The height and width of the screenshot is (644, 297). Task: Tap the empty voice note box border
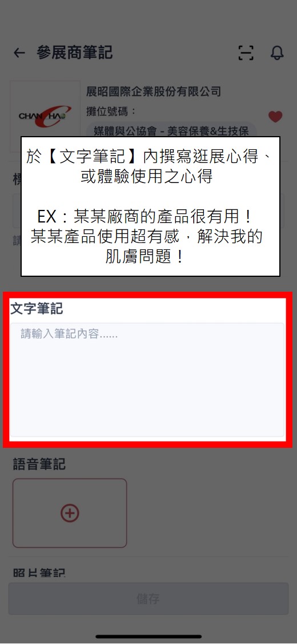coord(70,512)
